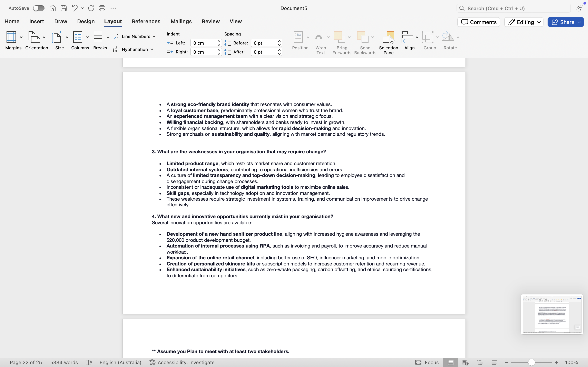Click the Print icon in title bar
The image size is (588, 367).
coord(102,8)
